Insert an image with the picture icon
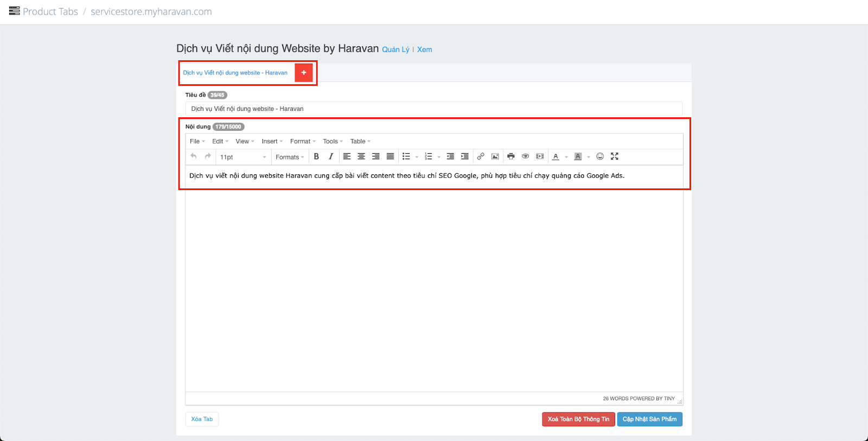This screenshot has width=868, height=441. pyautogui.click(x=495, y=156)
